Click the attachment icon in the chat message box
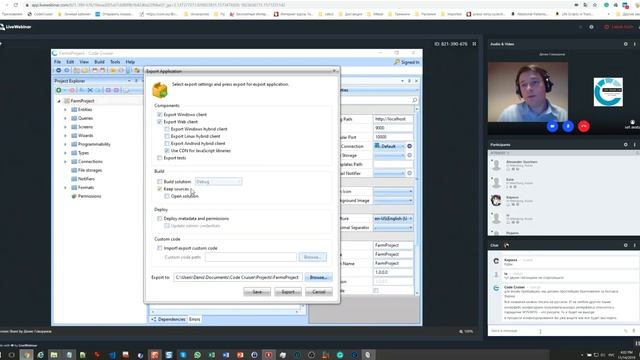The image size is (640, 360). click(x=626, y=331)
